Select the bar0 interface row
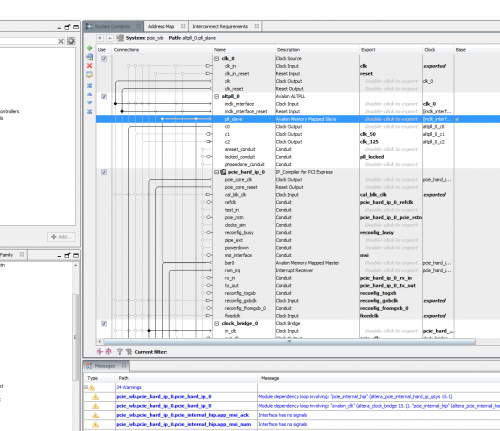This screenshot has height=431, width=500. [298, 263]
